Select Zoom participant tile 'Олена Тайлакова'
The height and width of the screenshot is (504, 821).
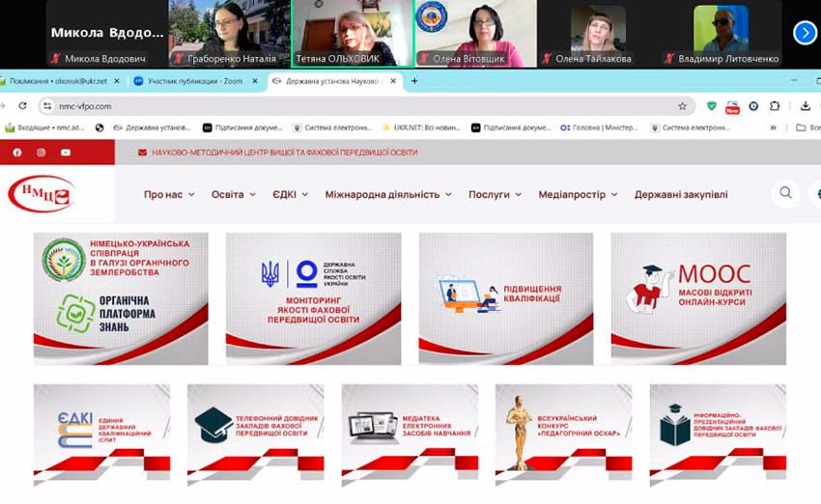[599, 34]
